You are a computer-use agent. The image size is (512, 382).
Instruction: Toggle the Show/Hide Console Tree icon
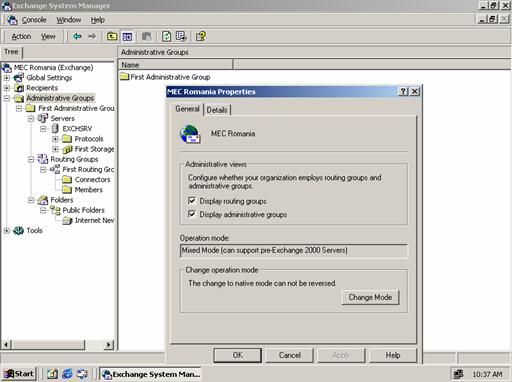pos(127,36)
